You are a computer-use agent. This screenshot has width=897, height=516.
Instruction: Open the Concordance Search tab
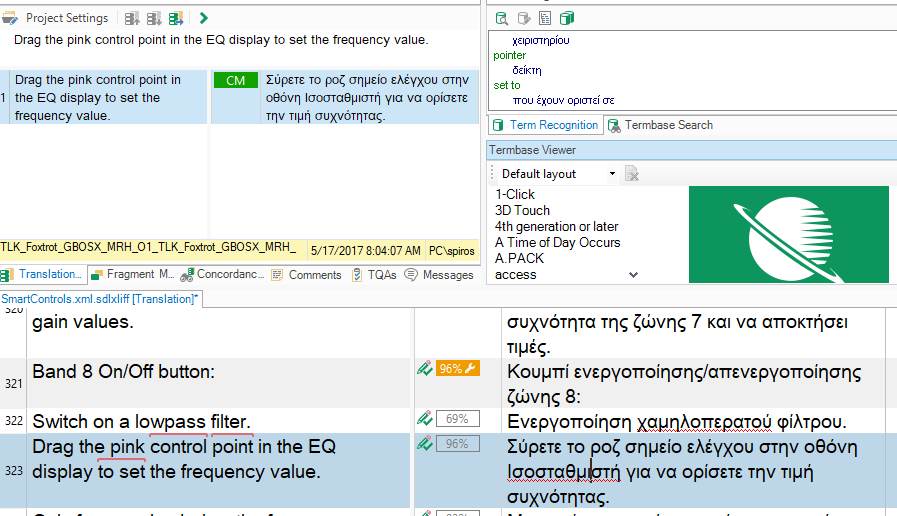[223, 275]
